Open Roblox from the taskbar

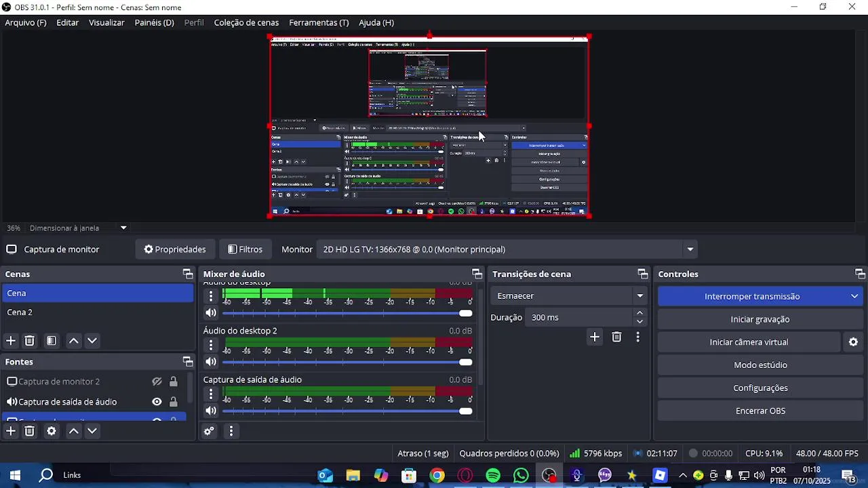pyautogui.click(x=660, y=475)
